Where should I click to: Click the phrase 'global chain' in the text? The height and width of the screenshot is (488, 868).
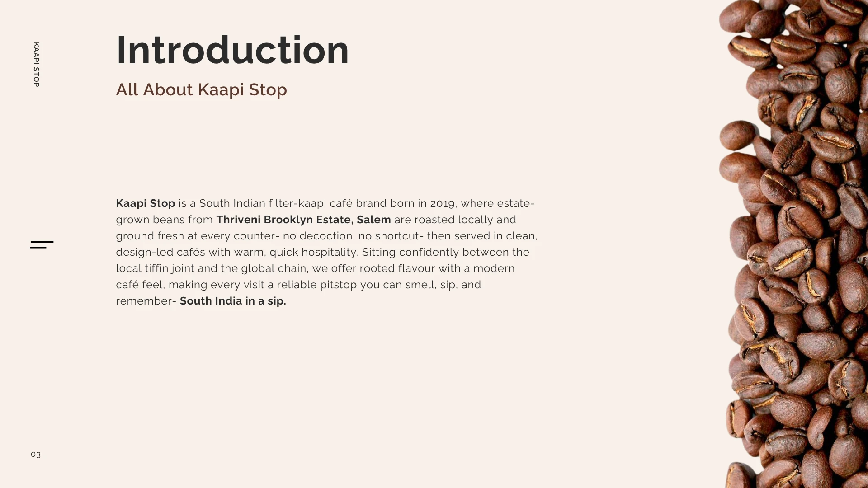tap(274, 268)
